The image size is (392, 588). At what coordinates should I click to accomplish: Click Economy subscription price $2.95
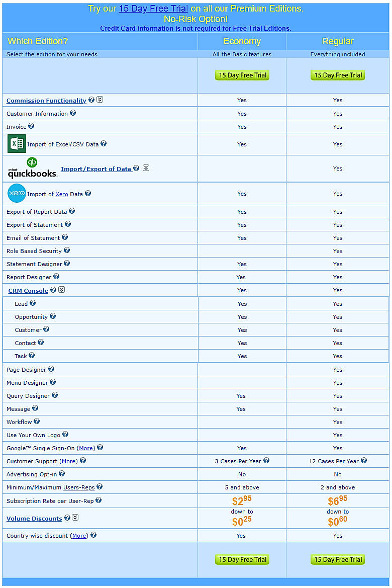242,500
